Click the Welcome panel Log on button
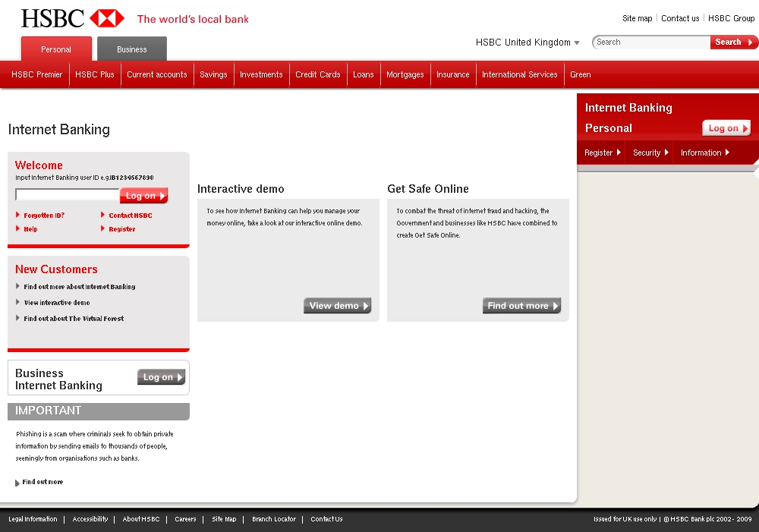Viewport: 759px width, 532px height. [x=143, y=195]
